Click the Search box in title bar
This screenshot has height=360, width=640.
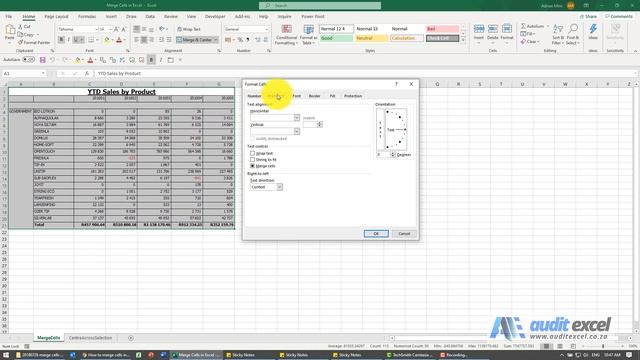320,6
